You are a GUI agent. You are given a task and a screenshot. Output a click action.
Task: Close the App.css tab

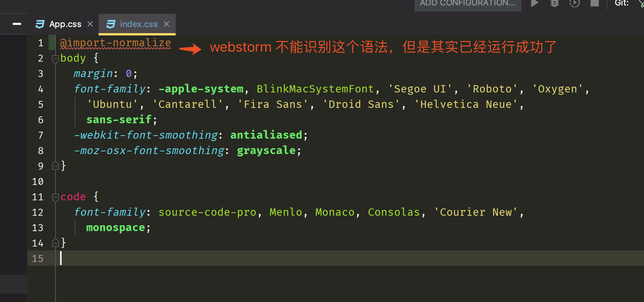[x=90, y=24]
